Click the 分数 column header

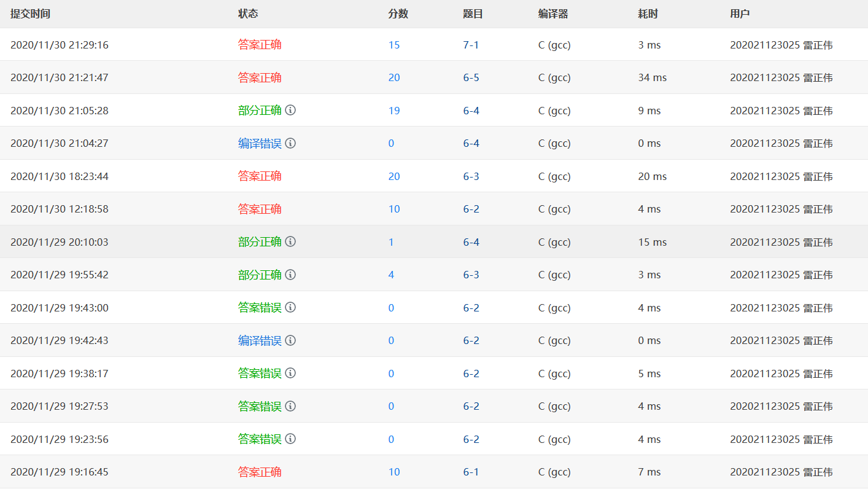click(x=398, y=14)
